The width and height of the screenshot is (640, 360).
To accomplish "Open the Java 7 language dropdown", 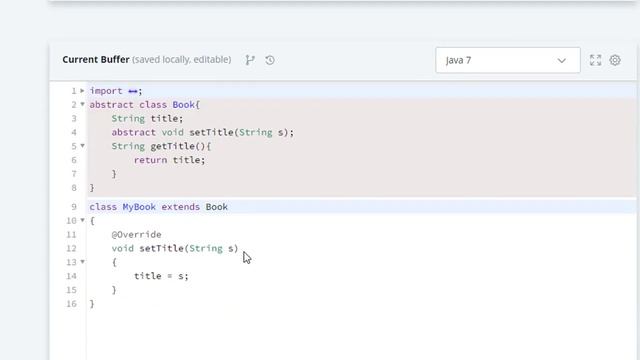I will point(508,60).
